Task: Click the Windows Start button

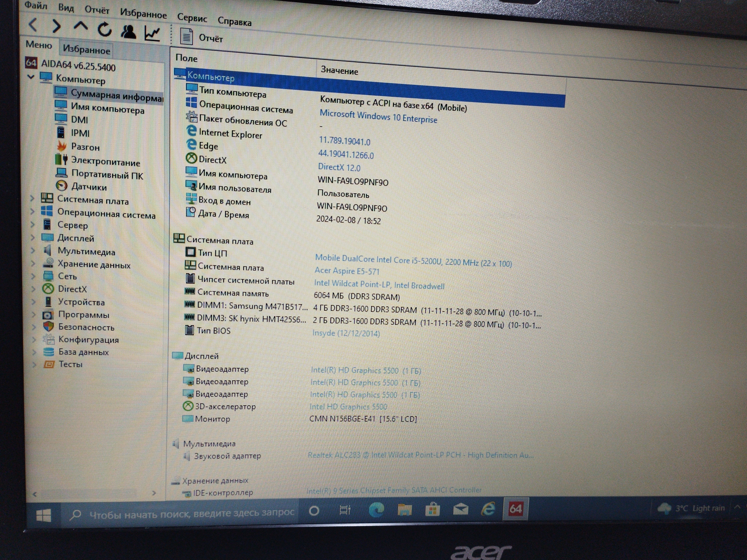Action: (44, 516)
